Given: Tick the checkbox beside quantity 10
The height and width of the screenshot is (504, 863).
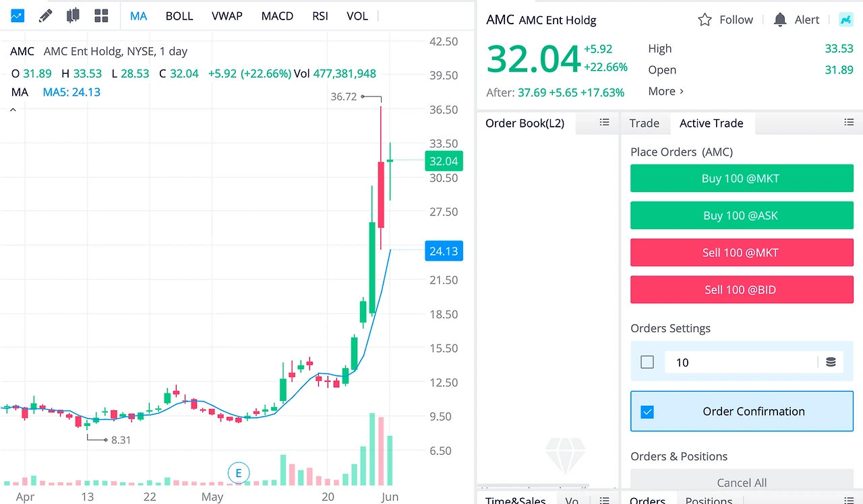Looking at the screenshot, I should pos(647,363).
